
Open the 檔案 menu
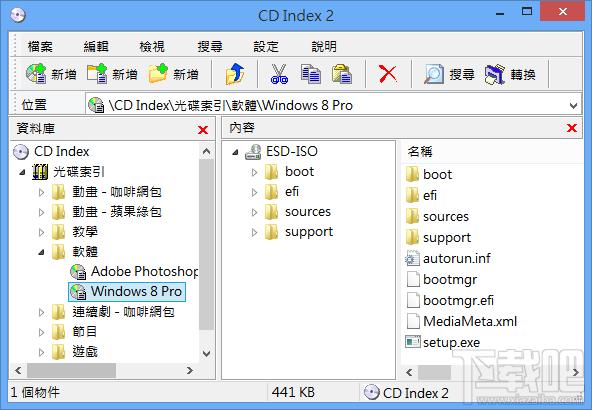pyautogui.click(x=40, y=46)
